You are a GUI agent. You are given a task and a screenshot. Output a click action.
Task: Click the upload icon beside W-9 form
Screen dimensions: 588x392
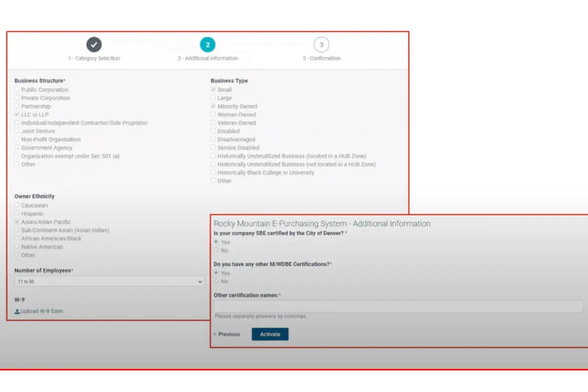[17, 311]
